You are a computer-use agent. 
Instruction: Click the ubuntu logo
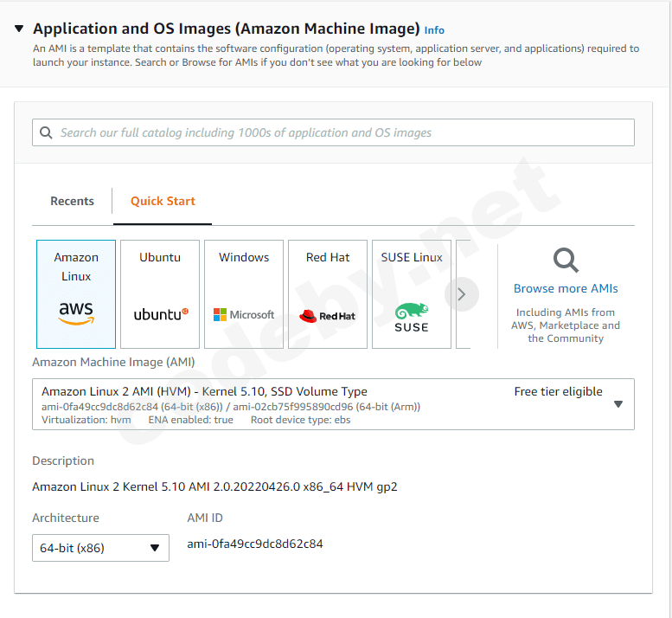click(x=161, y=314)
